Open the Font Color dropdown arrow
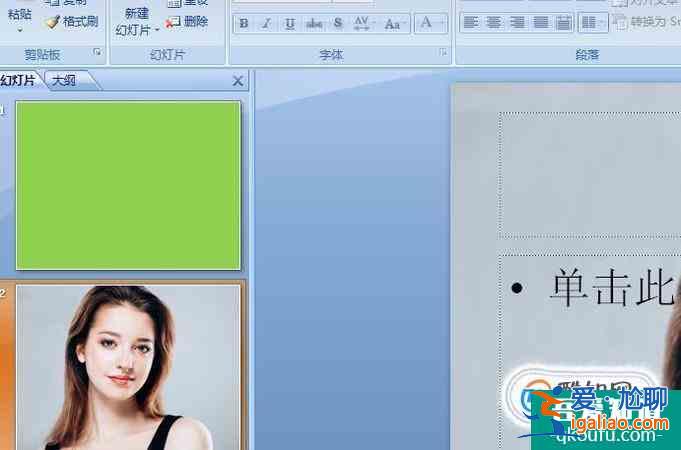 pyautogui.click(x=443, y=23)
